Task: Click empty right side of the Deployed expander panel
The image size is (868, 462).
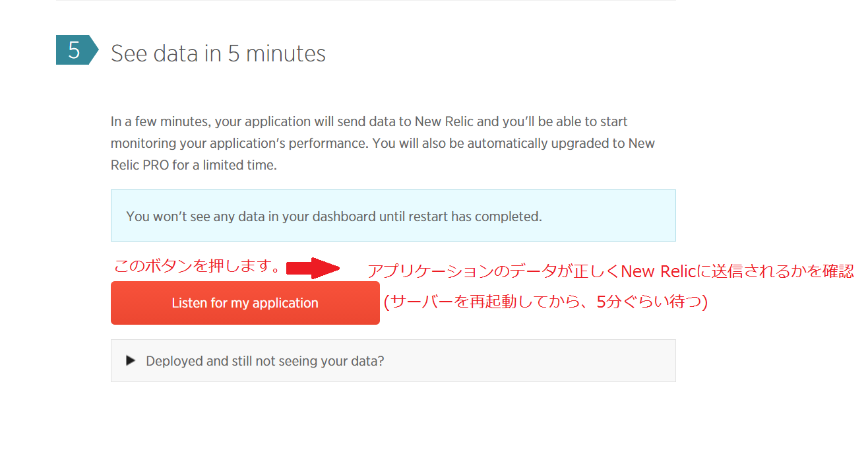Action: pyautogui.click(x=561, y=361)
